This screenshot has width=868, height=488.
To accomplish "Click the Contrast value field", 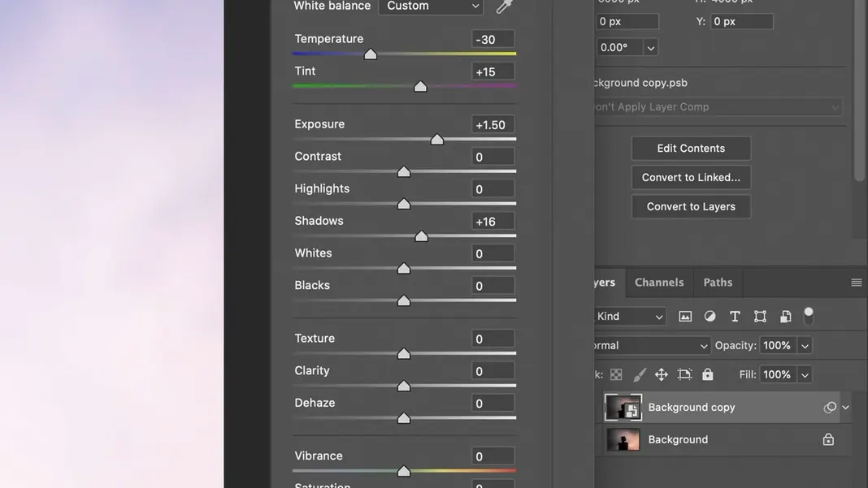I will click(493, 158).
